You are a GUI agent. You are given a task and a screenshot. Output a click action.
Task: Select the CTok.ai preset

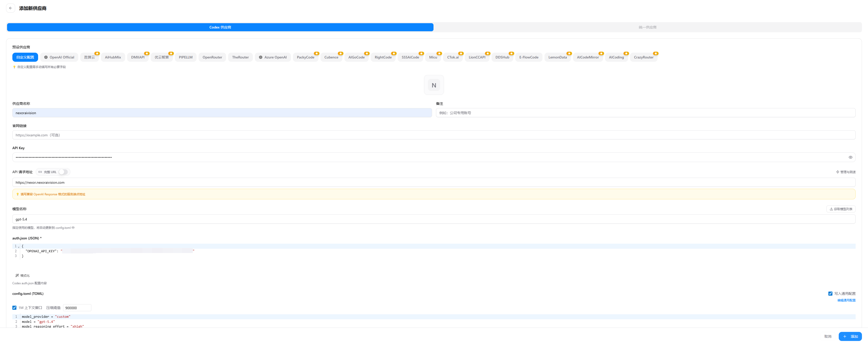click(x=453, y=57)
